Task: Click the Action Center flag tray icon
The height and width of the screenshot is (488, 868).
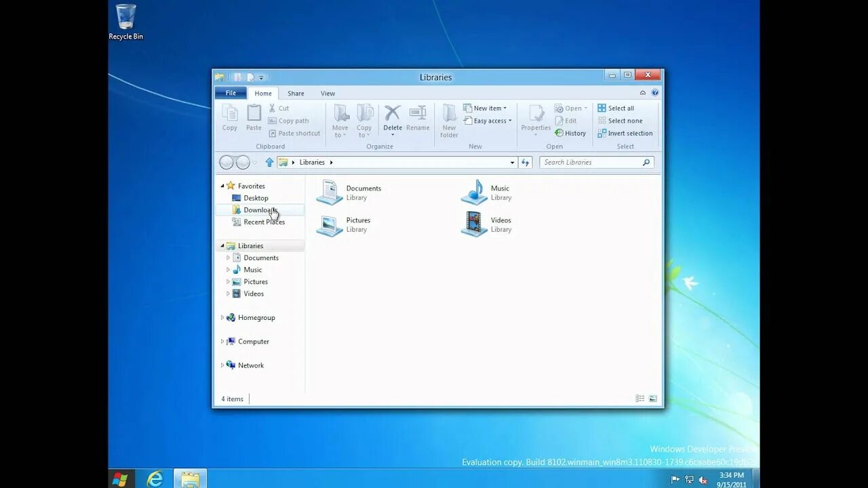Action: pos(675,480)
